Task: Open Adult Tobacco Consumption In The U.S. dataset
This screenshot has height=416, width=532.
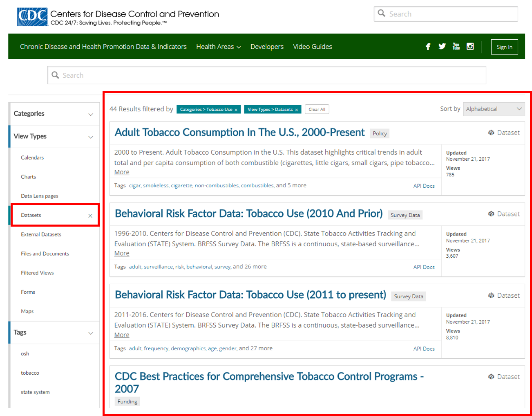Action: click(x=239, y=133)
